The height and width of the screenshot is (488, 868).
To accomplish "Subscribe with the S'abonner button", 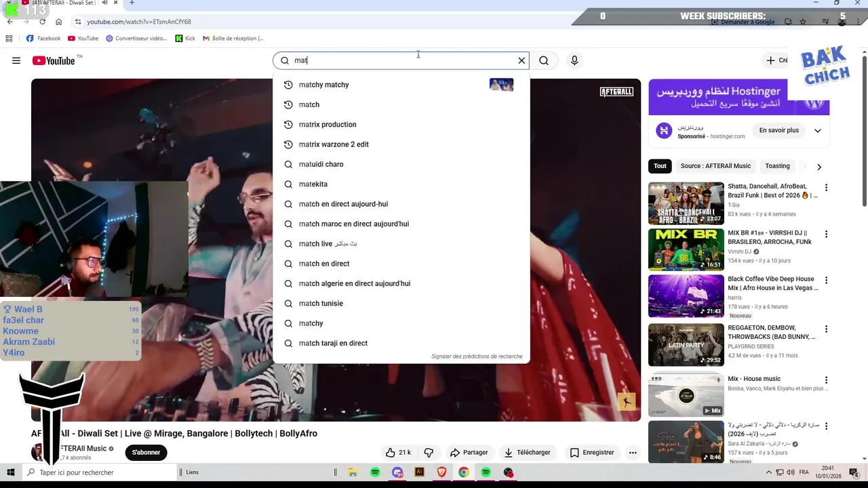I will point(146,452).
